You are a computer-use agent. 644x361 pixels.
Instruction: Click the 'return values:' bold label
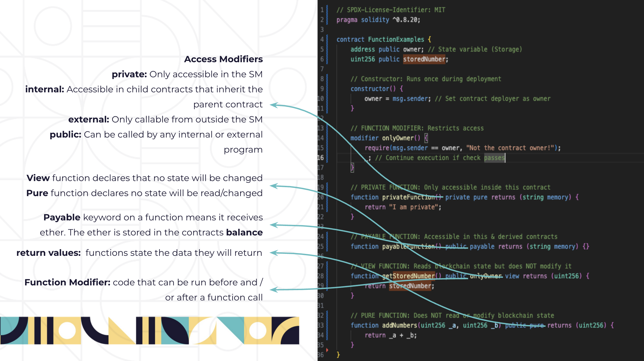click(49, 253)
